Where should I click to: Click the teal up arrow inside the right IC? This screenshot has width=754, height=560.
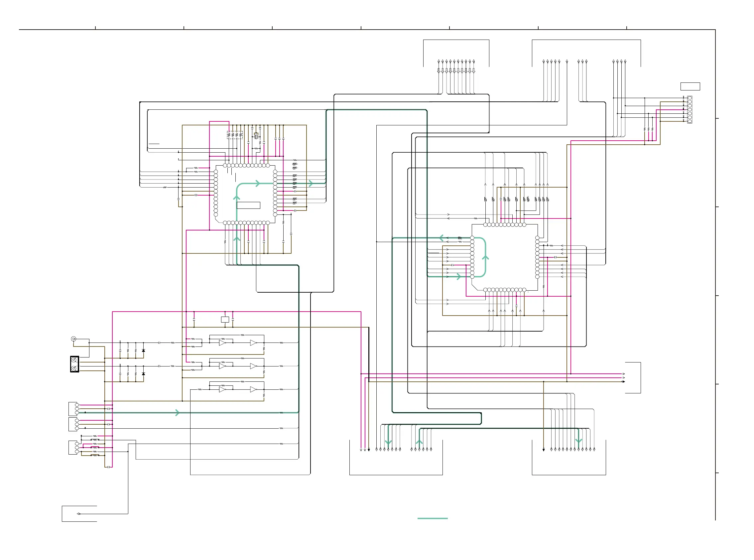point(485,258)
